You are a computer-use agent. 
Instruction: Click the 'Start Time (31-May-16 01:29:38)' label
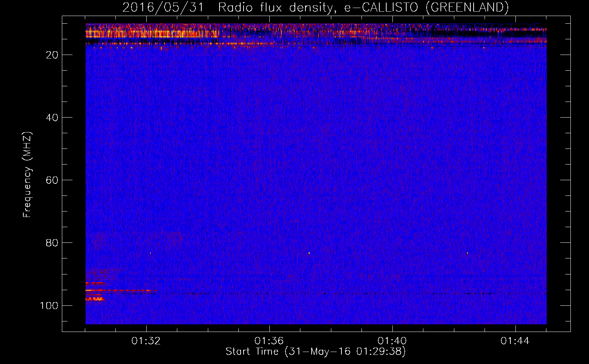tap(315, 352)
